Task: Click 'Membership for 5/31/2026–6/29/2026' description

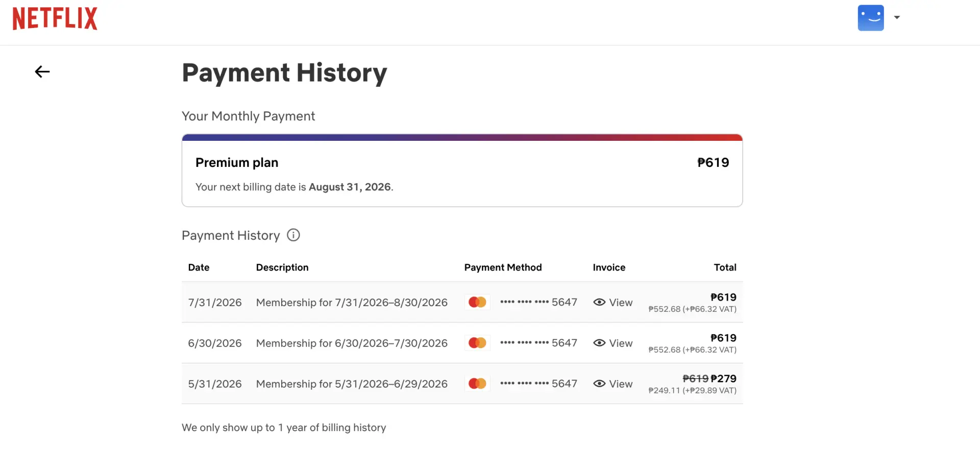Action: point(352,384)
